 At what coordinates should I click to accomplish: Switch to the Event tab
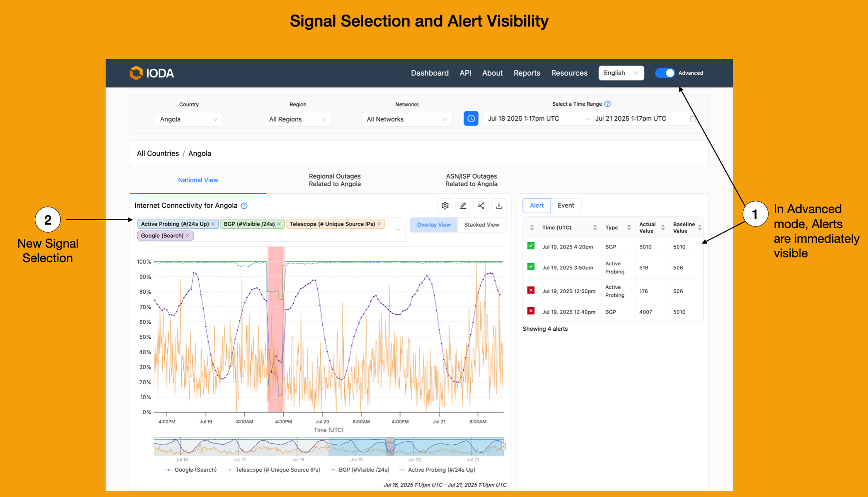566,206
